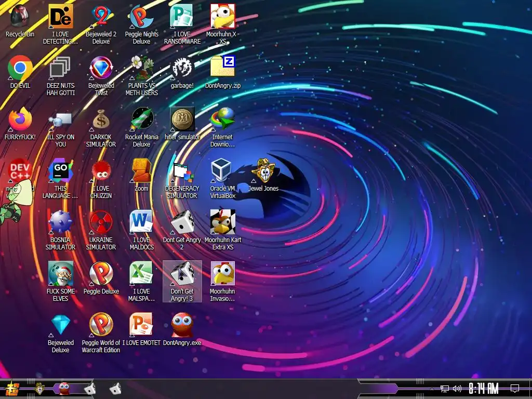The width and height of the screenshot is (532, 399).
Task: Switch to the red creature taskbar app
Action: pyautogui.click(x=64, y=389)
